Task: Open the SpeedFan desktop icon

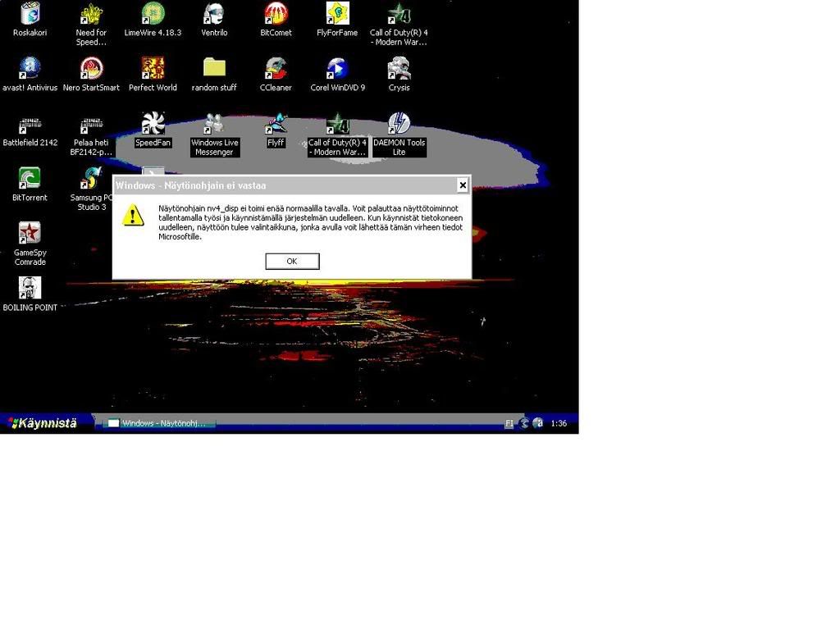Action: click(x=153, y=124)
